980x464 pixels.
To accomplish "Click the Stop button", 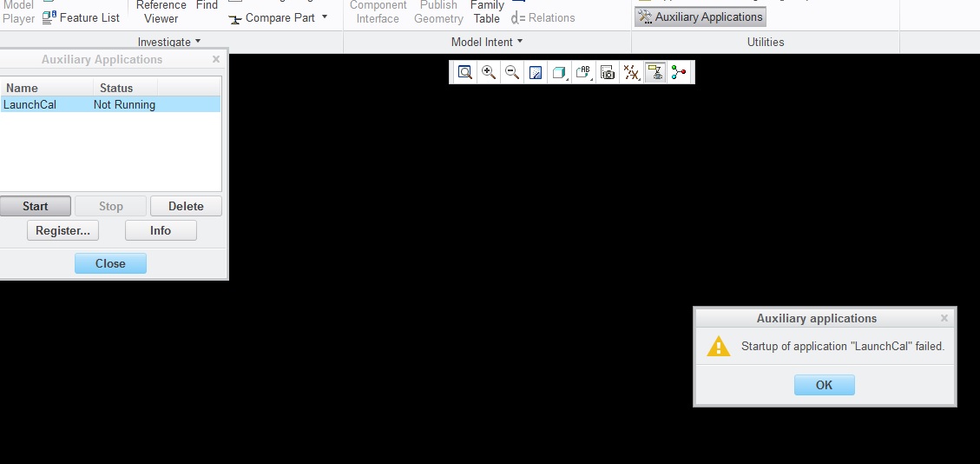I will coord(110,206).
